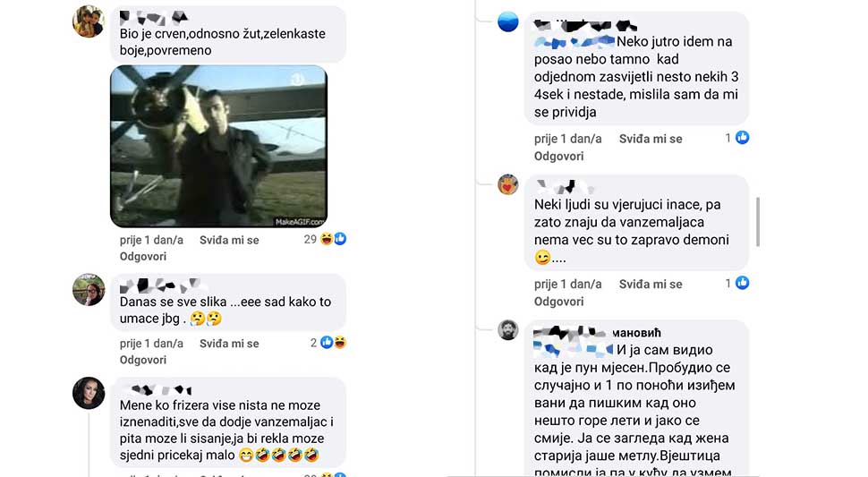This screenshot has height=477, width=868.
Task: Play the airplane propeller GIF
Action: pos(218,146)
